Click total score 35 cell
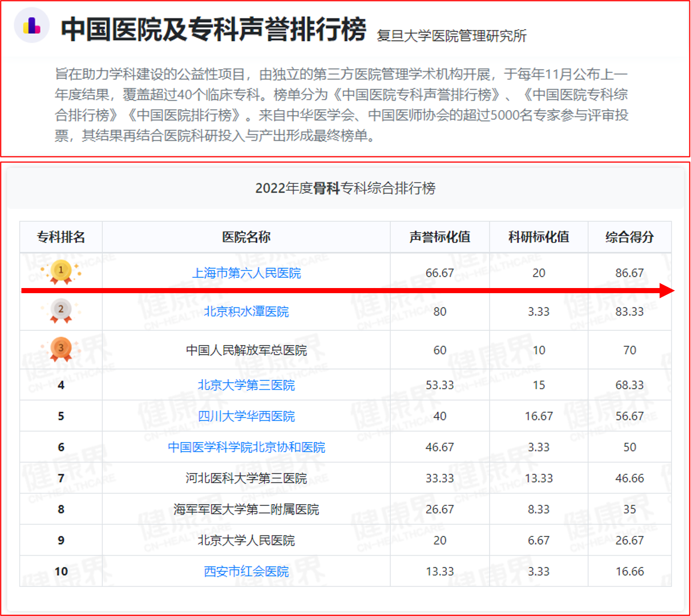691x616 pixels. pyautogui.click(x=630, y=509)
